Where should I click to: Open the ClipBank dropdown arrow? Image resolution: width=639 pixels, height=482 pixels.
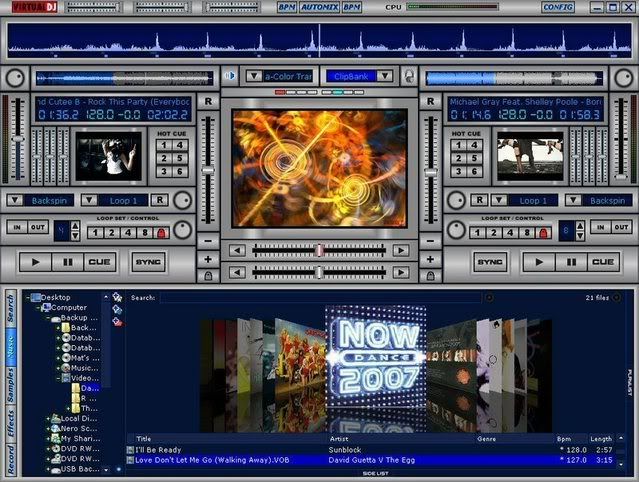(x=385, y=76)
